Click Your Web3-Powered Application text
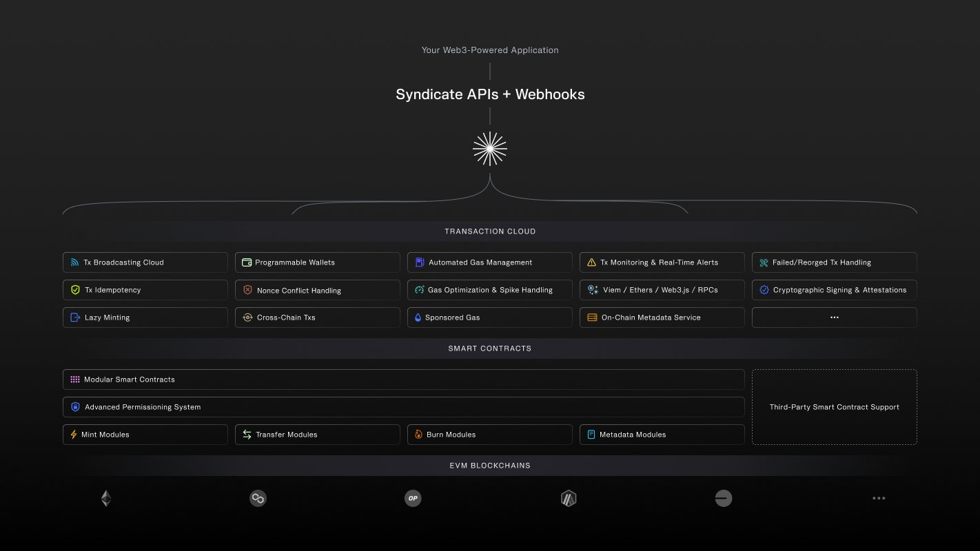 click(490, 50)
